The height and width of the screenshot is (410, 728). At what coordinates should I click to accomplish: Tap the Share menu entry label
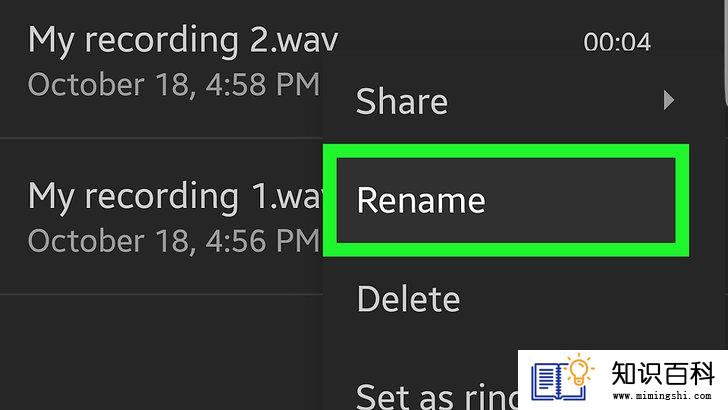(x=402, y=101)
